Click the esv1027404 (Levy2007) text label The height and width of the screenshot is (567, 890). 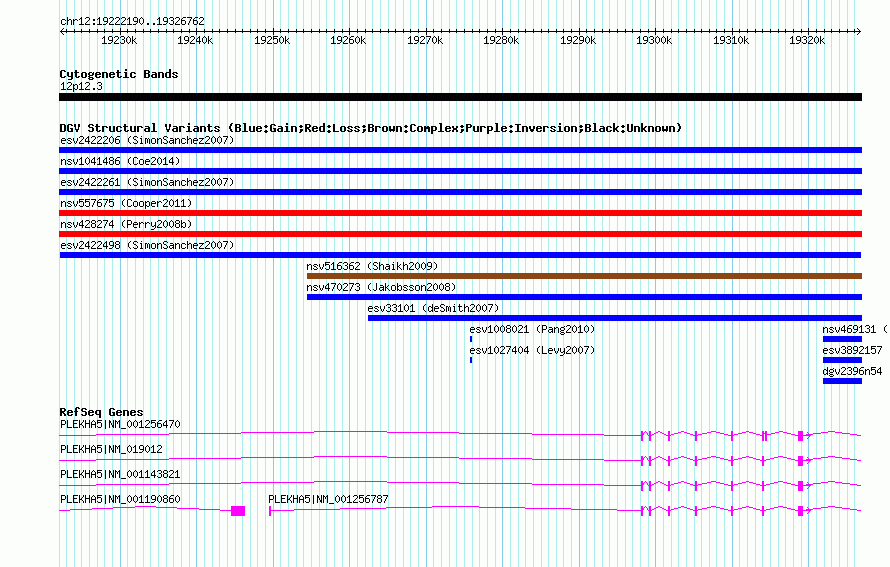(x=532, y=350)
